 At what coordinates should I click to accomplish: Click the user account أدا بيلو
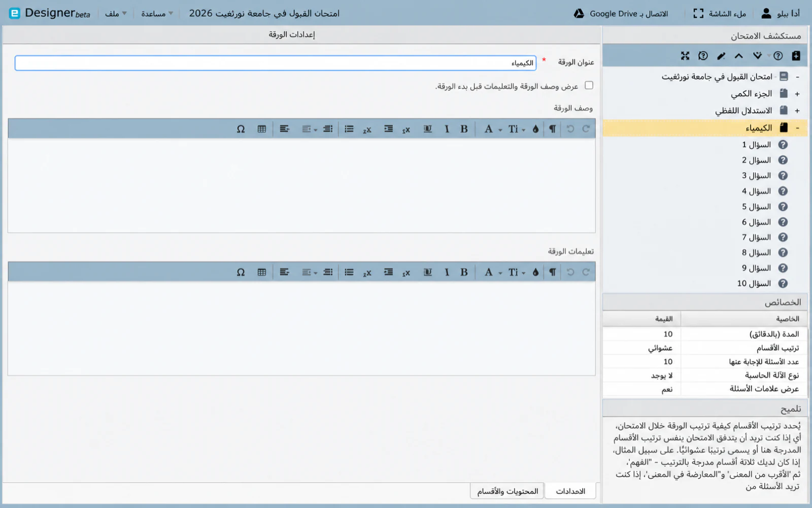point(781,14)
